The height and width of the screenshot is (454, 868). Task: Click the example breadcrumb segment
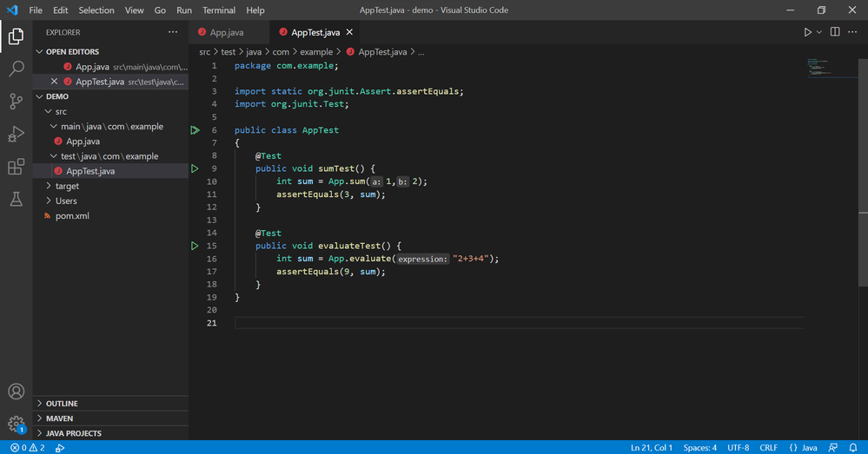click(316, 52)
